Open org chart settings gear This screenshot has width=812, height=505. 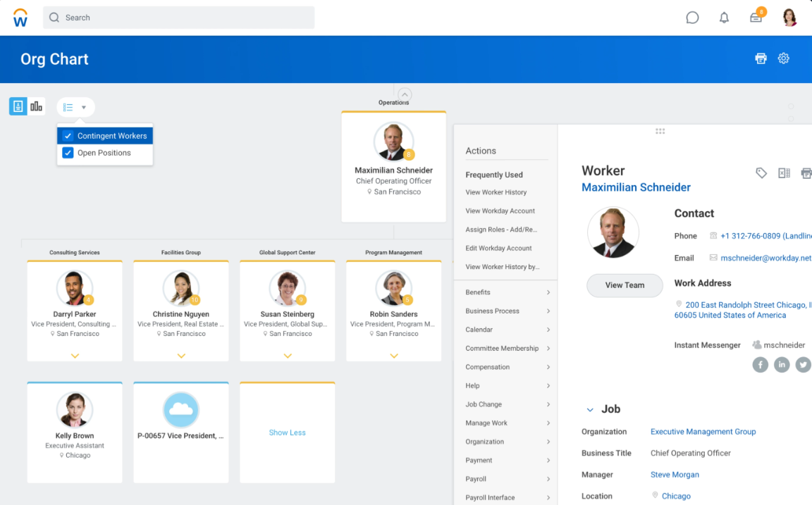pos(783,58)
